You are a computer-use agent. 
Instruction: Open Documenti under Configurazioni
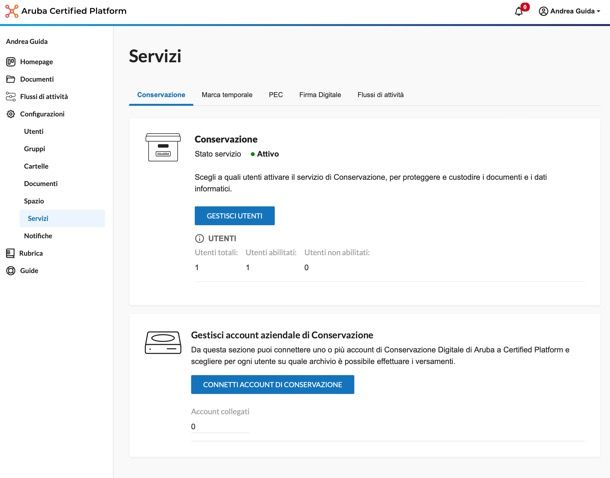40,184
